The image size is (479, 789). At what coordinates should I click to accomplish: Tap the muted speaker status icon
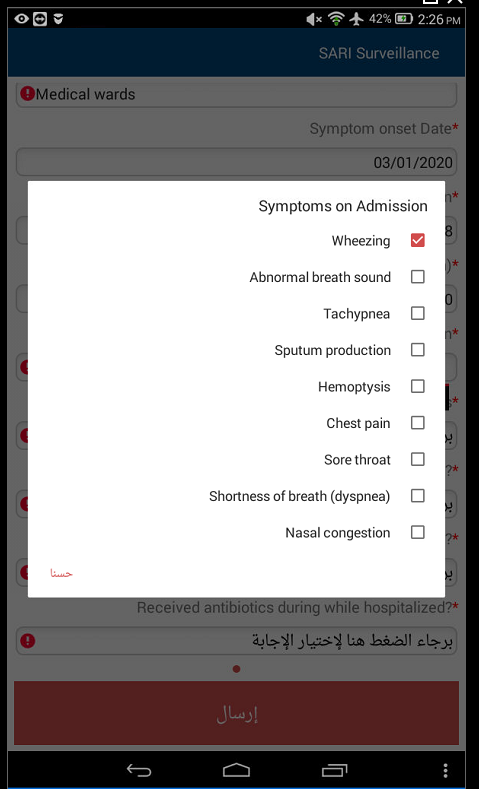point(314,19)
